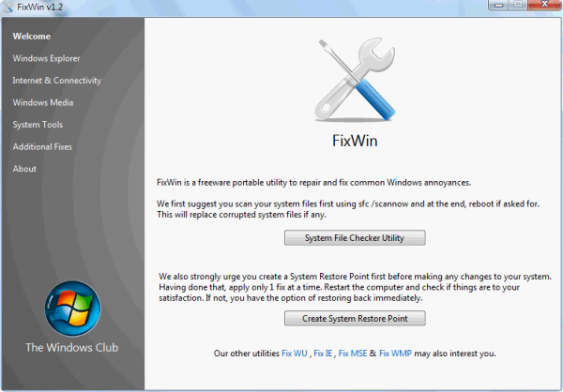This screenshot has width=563, height=392.
Task: Open Additional Fixes in the sidebar
Action: (x=42, y=147)
